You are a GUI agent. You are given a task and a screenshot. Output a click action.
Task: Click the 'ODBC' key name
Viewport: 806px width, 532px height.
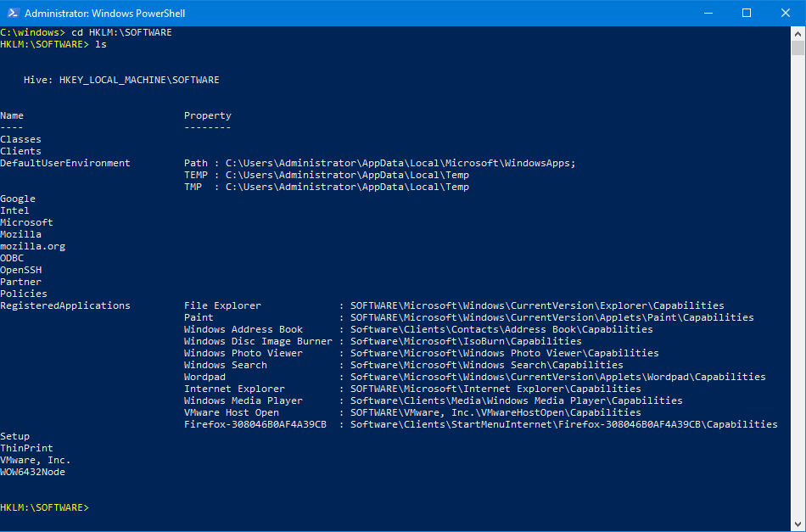12,258
